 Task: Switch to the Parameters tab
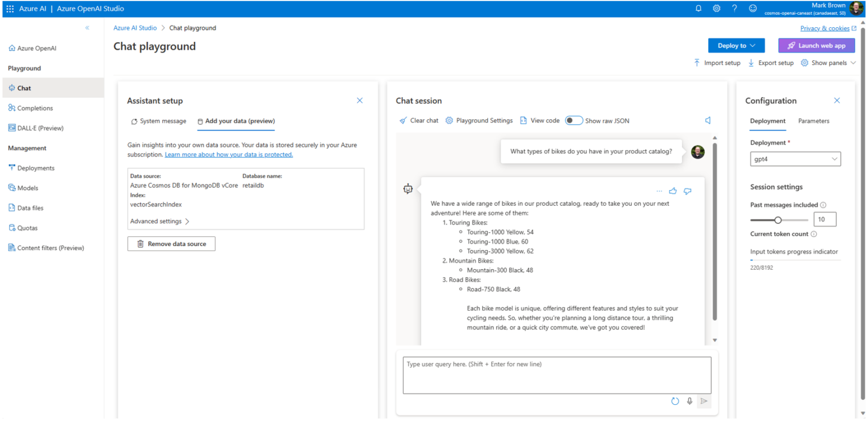(x=813, y=121)
